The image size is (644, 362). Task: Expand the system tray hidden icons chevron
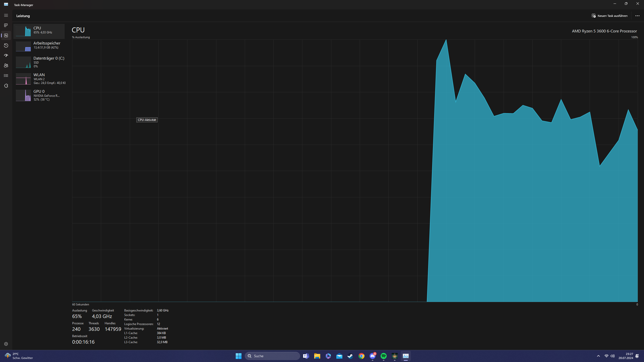(598, 356)
